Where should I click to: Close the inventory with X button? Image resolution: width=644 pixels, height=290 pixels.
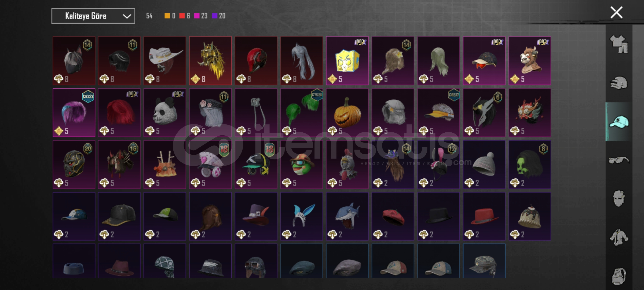tap(616, 12)
